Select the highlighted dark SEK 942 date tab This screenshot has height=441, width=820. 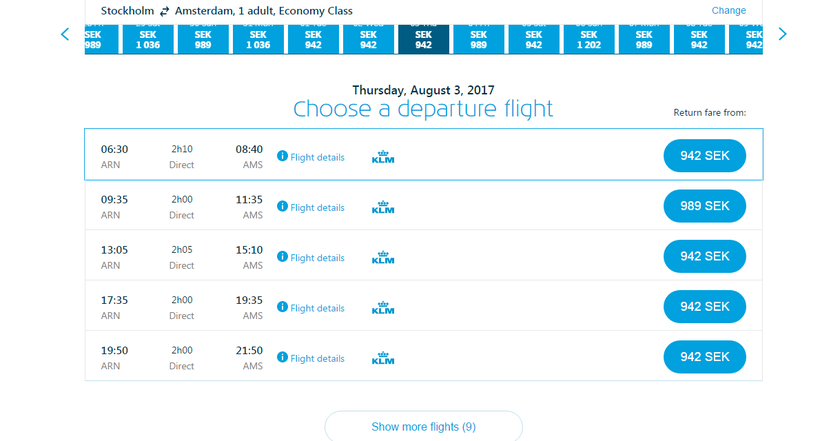coord(423,39)
